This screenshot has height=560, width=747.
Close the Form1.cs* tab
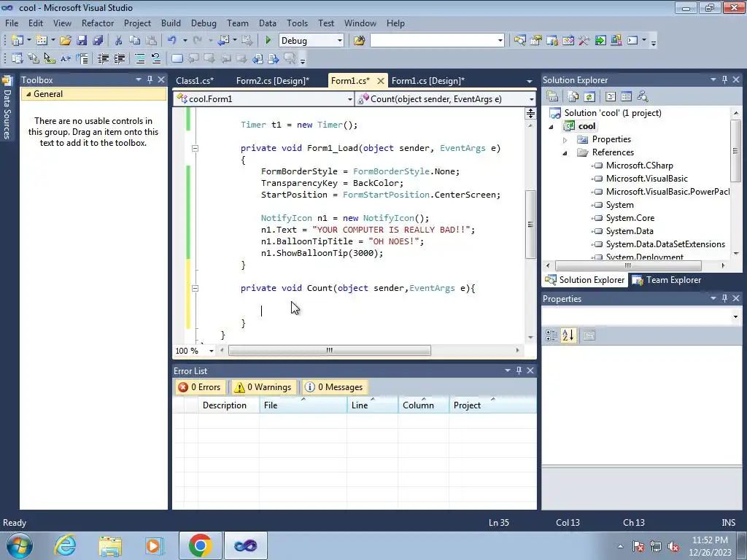click(x=380, y=81)
